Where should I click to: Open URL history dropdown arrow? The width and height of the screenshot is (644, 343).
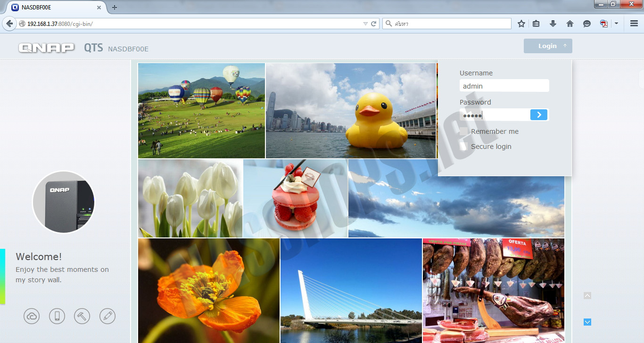click(x=365, y=24)
